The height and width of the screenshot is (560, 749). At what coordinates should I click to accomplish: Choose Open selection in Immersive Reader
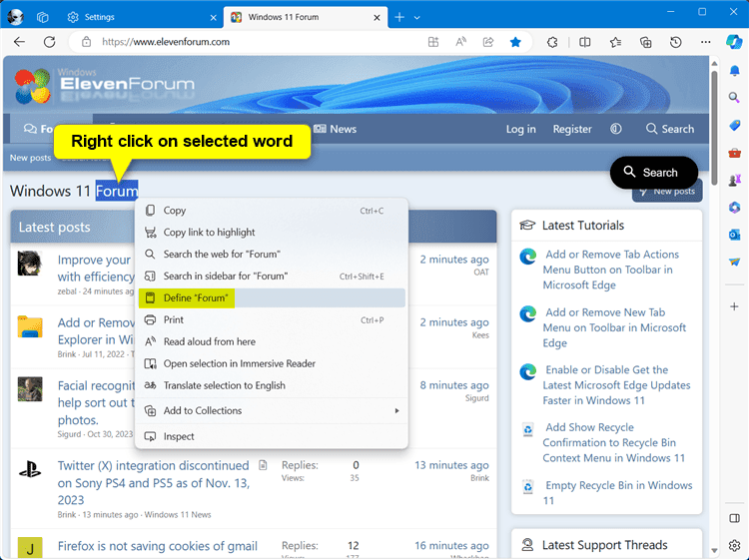[x=272, y=364]
